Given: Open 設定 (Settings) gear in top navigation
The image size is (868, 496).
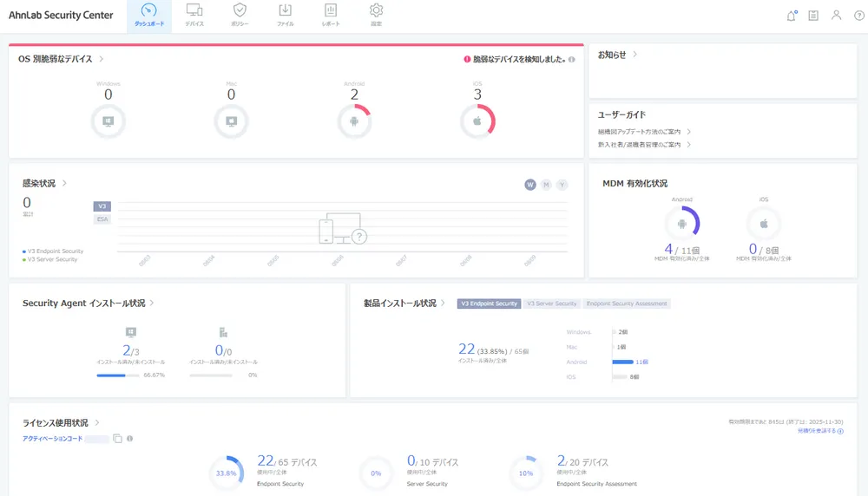Looking at the screenshot, I should (x=376, y=15).
